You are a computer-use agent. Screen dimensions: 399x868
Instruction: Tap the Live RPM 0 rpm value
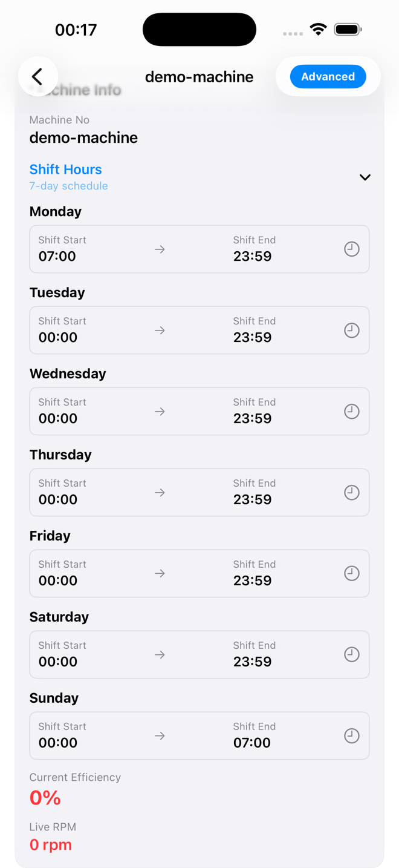[x=51, y=844]
